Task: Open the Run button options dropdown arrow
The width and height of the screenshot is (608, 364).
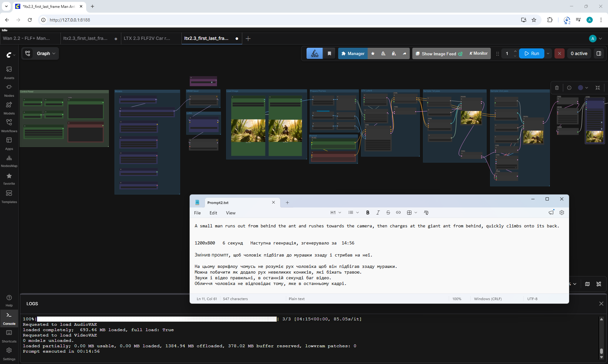Action: point(548,53)
